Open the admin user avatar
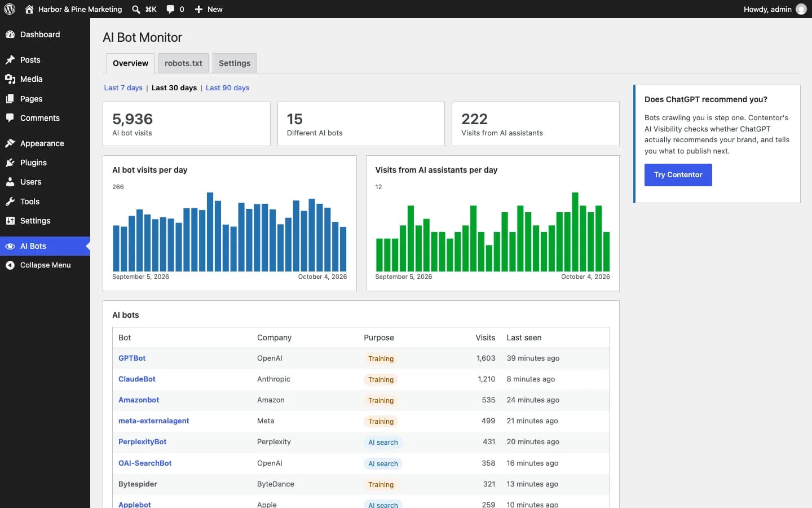 pyautogui.click(x=801, y=9)
